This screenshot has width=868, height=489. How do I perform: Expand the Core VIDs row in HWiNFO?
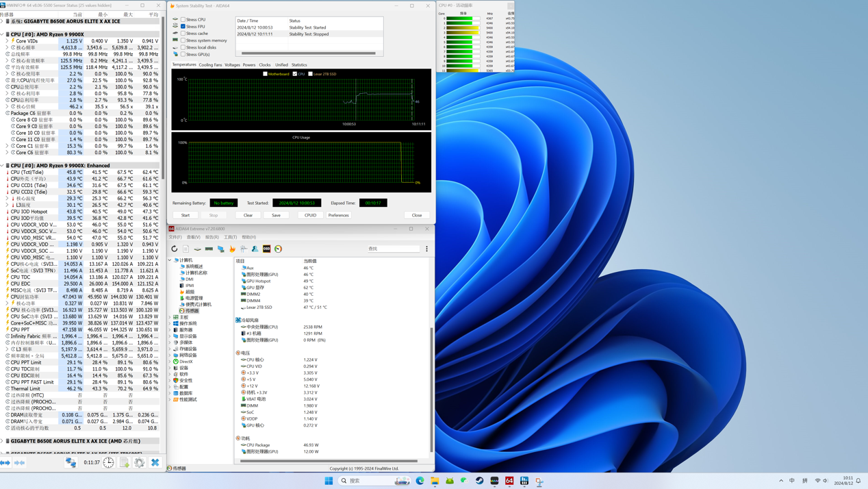[8, 41]
